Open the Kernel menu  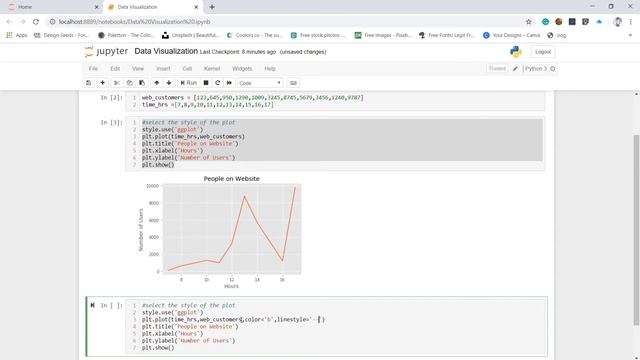pyautogui.click(x=212, y=69)
